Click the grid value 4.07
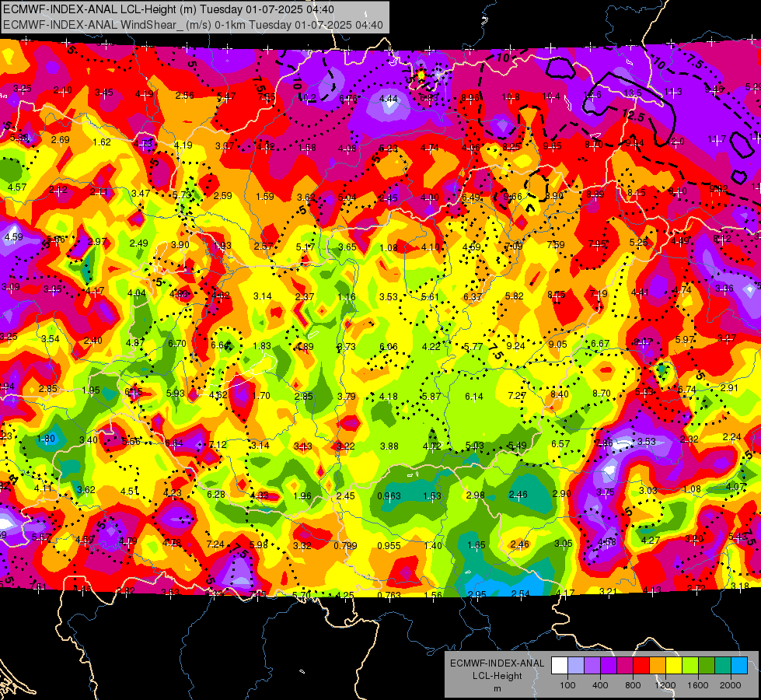761x700 pixels. click(736, 486)
